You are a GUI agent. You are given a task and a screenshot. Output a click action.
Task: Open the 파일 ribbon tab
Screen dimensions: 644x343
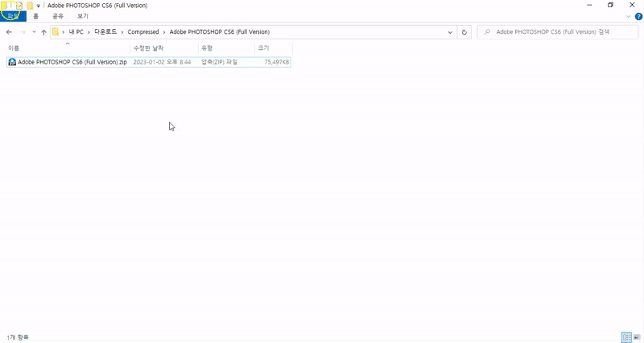(13, 16)
